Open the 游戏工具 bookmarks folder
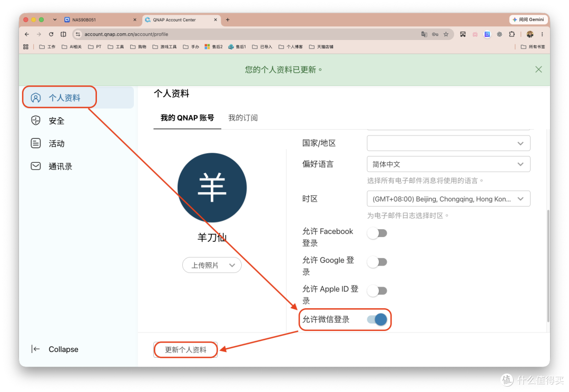 [165, 47]
